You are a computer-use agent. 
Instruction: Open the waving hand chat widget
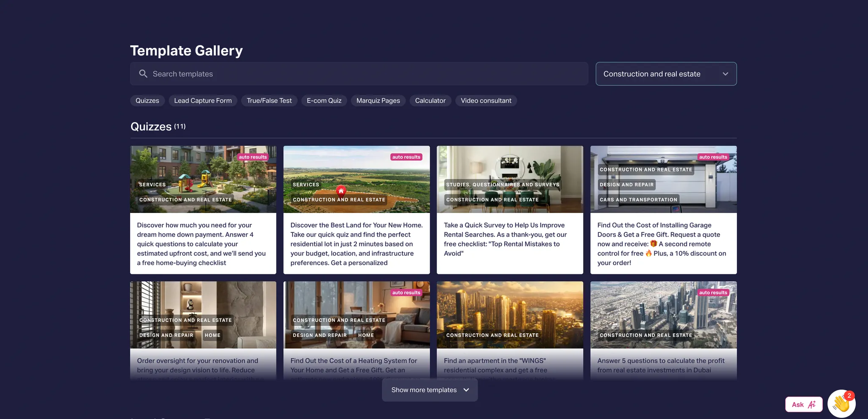[x=841, y=403]
